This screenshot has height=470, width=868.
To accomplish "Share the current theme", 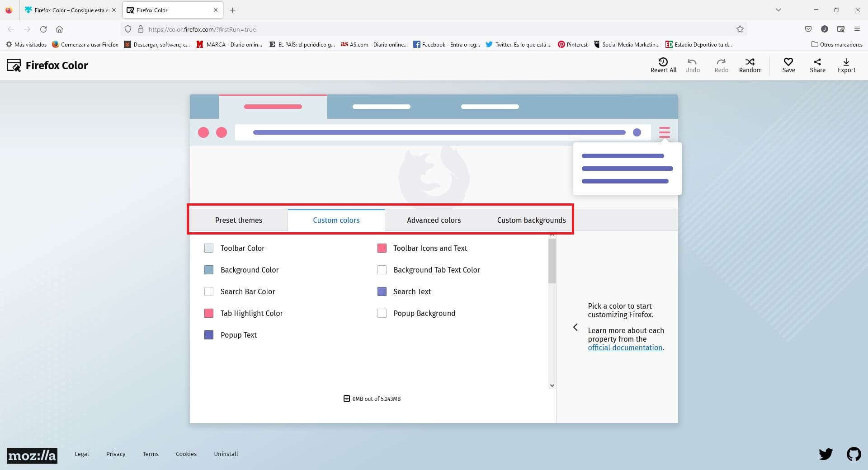I will (817, 65).
